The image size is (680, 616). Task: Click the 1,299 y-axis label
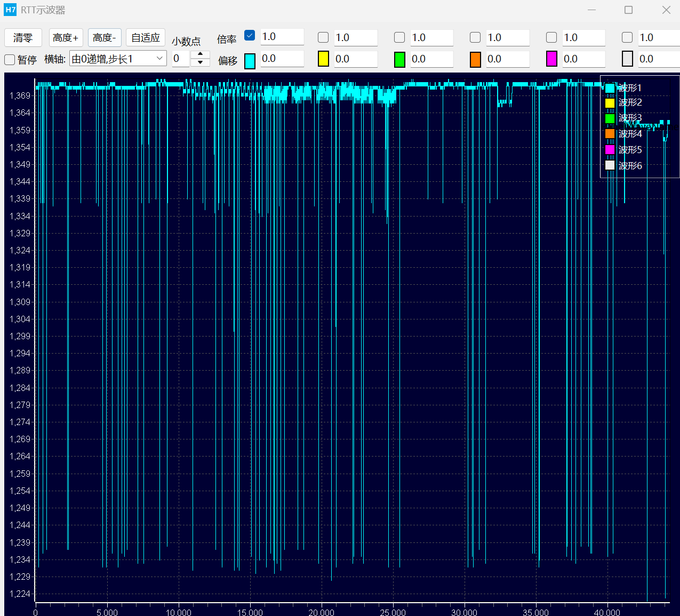[x=20, y=336]
